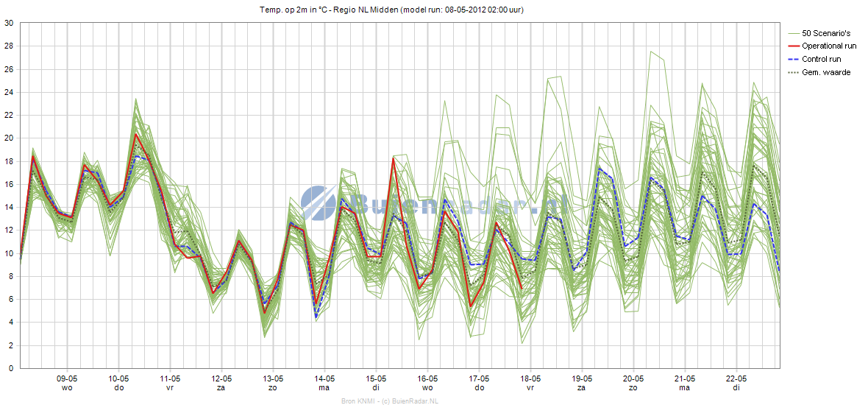868x405 pixels.
Task: Click the y-axis value 10
Action: tap(10, 253)
